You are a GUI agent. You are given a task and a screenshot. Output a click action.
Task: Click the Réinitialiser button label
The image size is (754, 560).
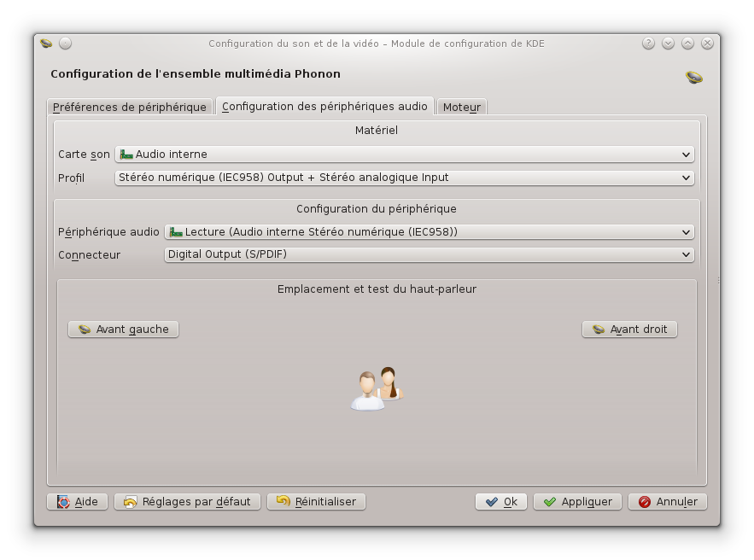pos(325,502)
